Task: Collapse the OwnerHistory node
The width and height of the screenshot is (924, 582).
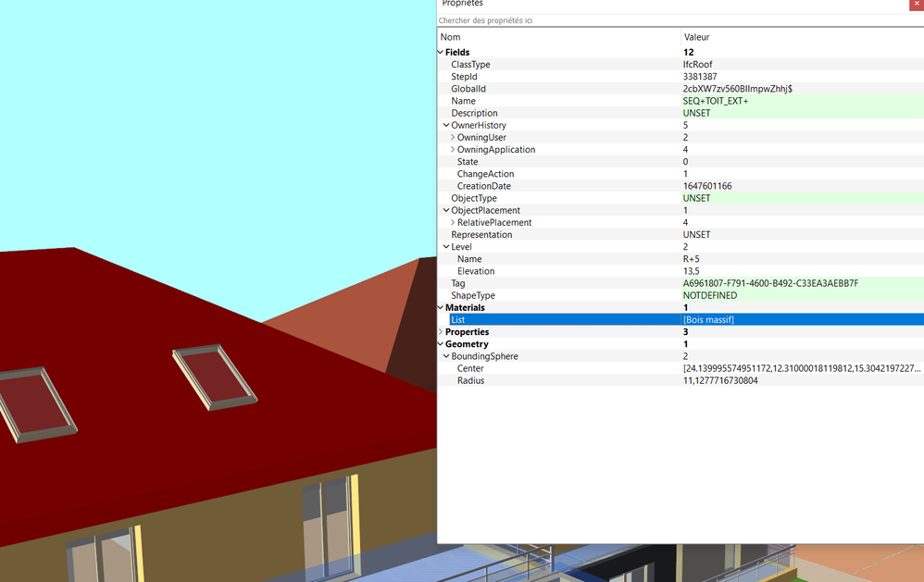Action: tap(446, 126)
